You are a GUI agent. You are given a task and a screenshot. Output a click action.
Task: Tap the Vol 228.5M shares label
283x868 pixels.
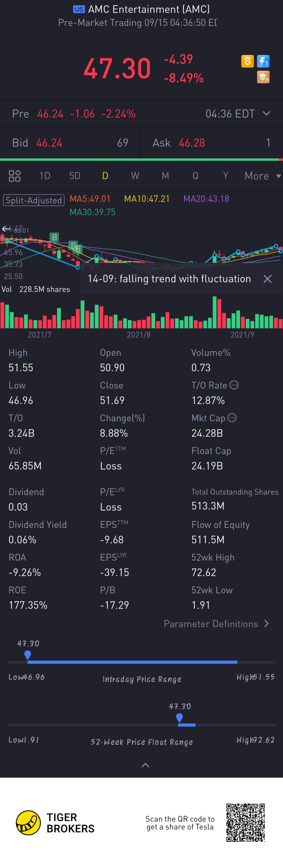pyautogui.click(x=36, y=289)
